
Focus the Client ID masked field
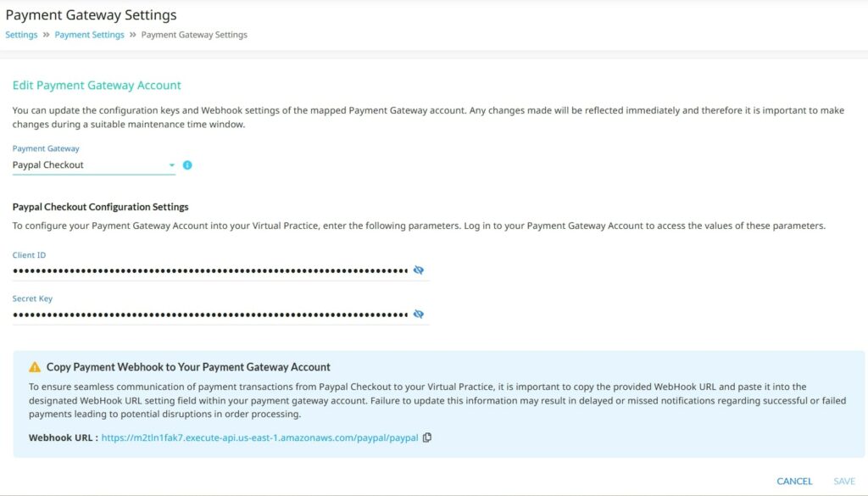pyautogui.click(x=210, y=270)
